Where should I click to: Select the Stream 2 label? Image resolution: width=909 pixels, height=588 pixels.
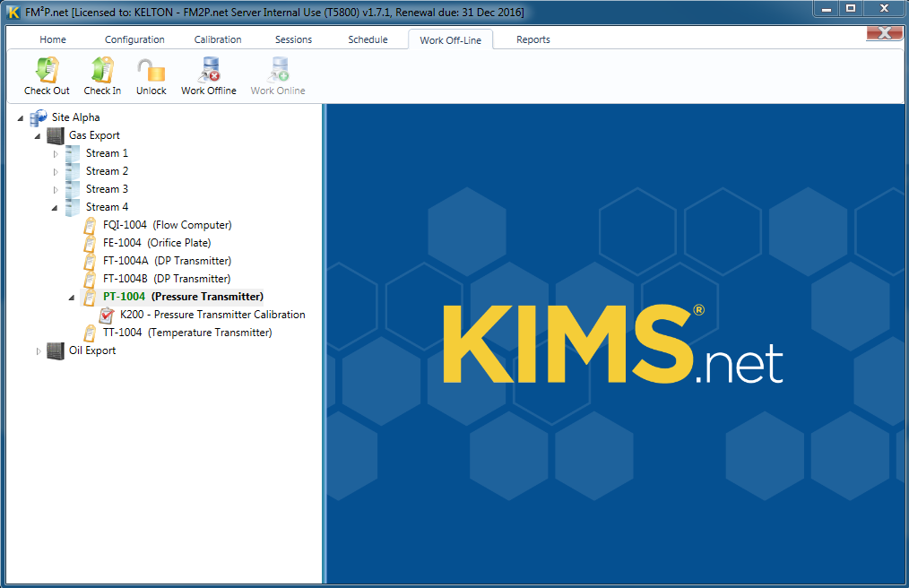click(108, 171)
